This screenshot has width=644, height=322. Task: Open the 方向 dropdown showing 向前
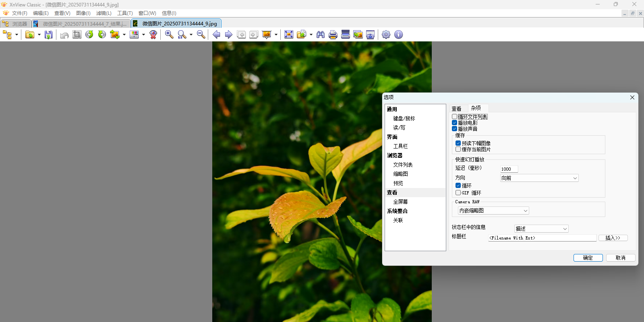pyautogui.click(x=539, y=178)
